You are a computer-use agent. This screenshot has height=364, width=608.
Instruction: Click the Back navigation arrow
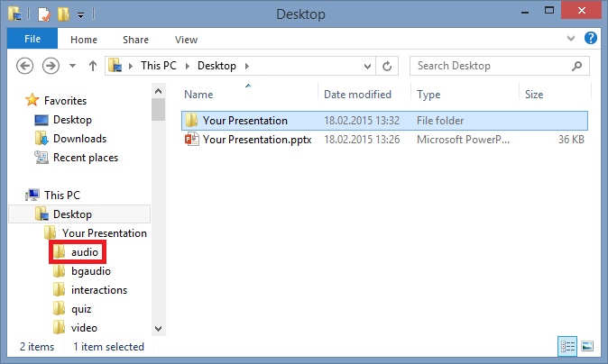click(x=25, y=66)
